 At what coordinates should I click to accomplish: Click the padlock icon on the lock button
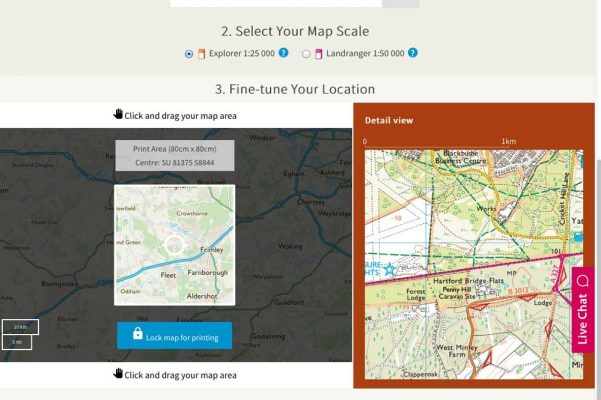pos(138,333)
